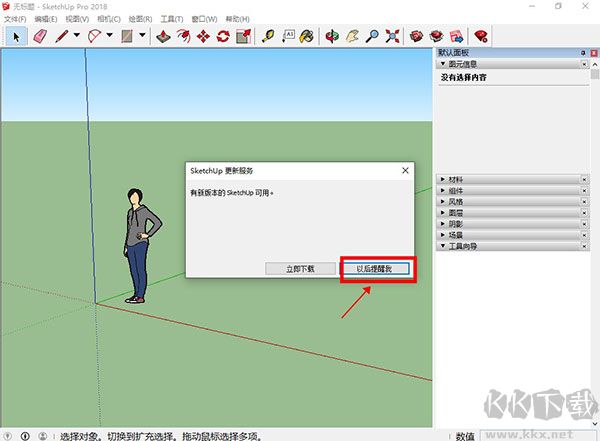Select the Paint Bucket tool
Screen dimensions: 600x441
307,36
